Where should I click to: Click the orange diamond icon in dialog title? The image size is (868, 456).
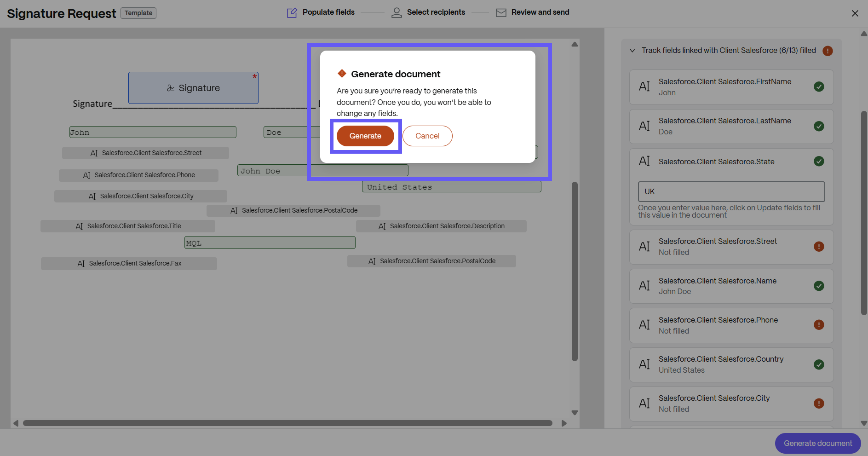click(342, 74)
